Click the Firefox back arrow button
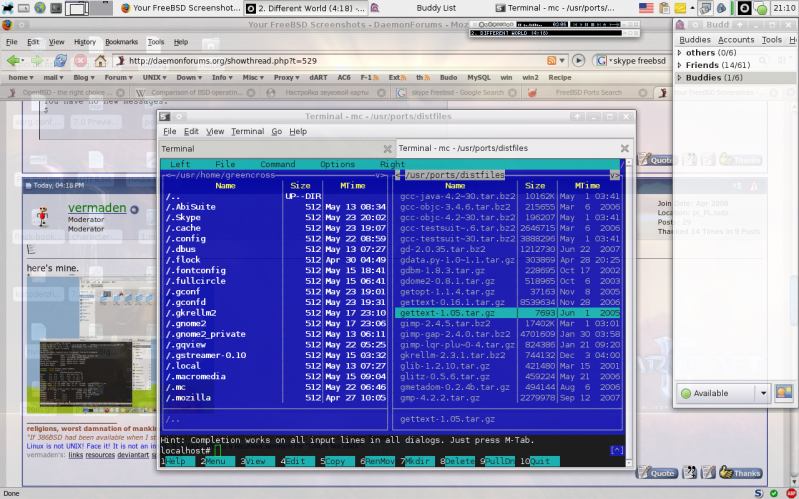The image size is (799, 499). pyautogui.click(x=15, y=60)
